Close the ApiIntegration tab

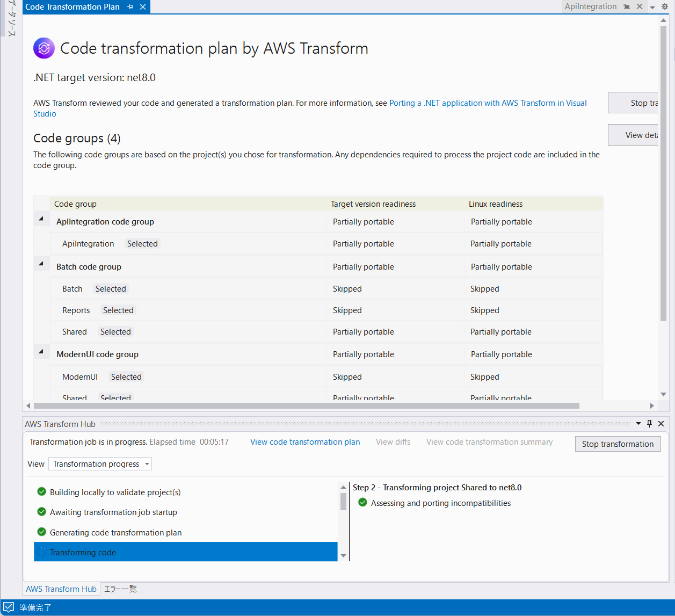click(640, 6)
